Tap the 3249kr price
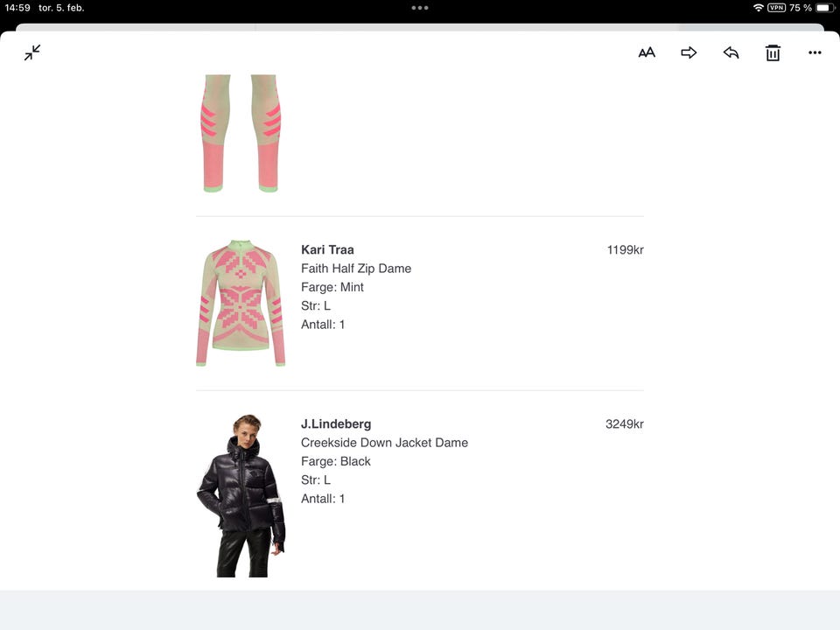The height and width of the screenshot is (630, 840). (625, 423)
